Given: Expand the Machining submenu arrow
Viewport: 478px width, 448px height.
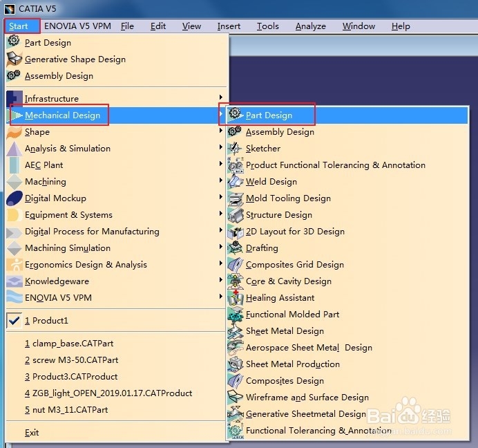Looking at the screenshot, I should [x=221, y=180].
